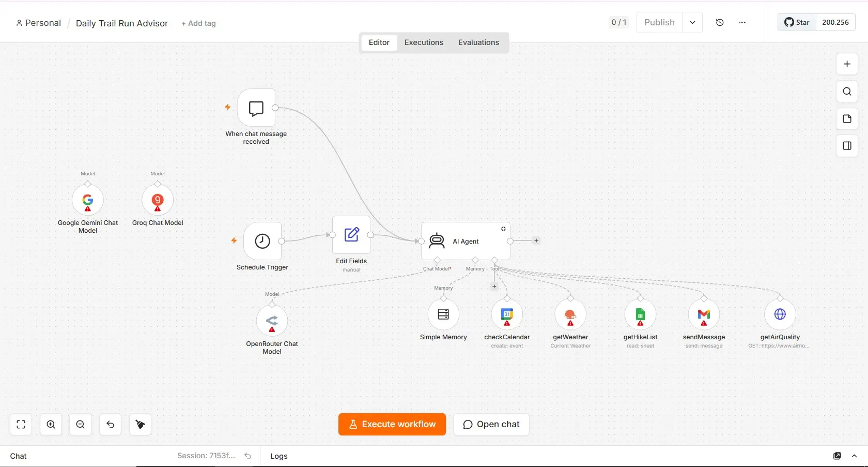This screenshot has width=868, height=467.
Task: Edit the Daily Trail Run Advisor name
Action: pos(122,23)
